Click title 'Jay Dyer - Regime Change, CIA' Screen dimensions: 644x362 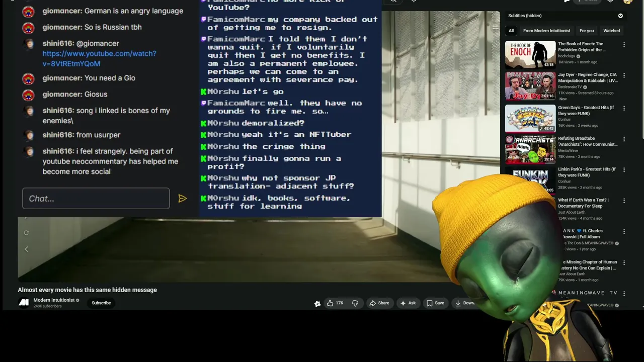point(588,78)
